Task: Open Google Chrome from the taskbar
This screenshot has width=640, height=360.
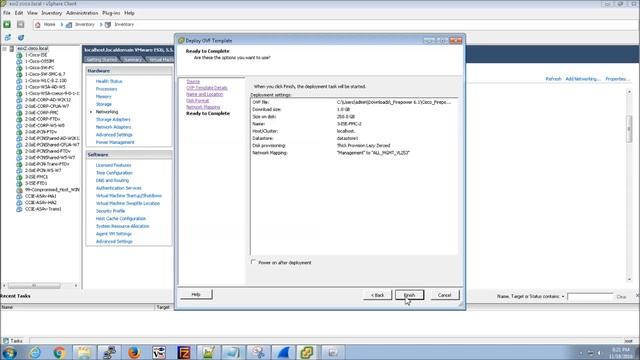Action: 60,352
